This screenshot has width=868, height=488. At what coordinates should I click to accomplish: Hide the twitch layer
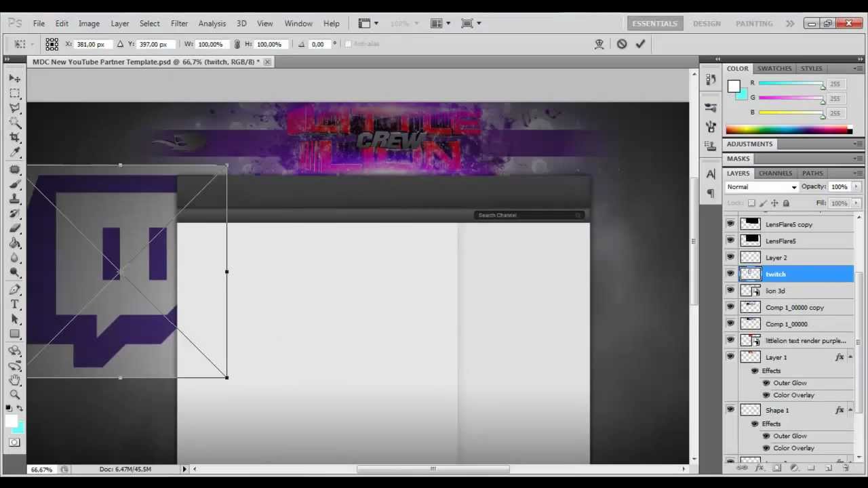pos(730,274)
